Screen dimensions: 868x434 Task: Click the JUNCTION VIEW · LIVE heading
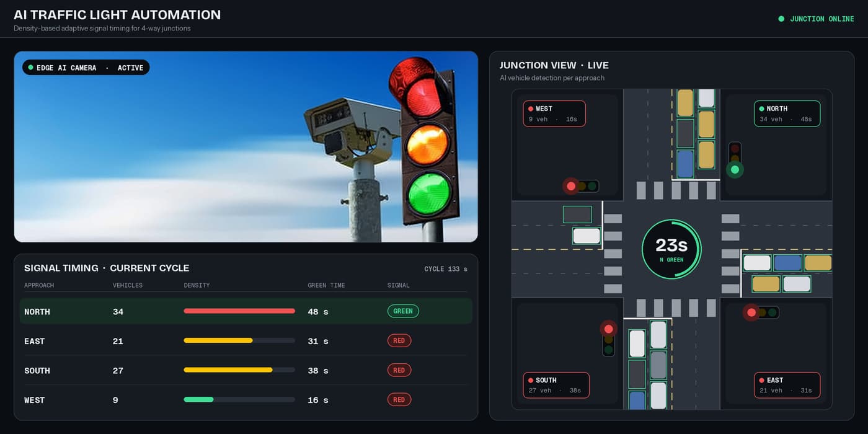click(554, 65)
